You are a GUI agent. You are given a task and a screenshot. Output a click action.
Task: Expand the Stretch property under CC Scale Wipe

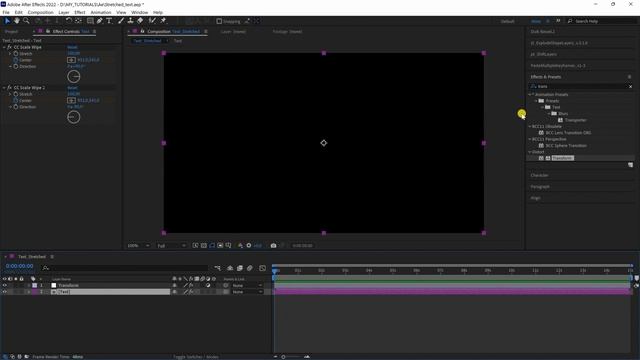point(10,53)
